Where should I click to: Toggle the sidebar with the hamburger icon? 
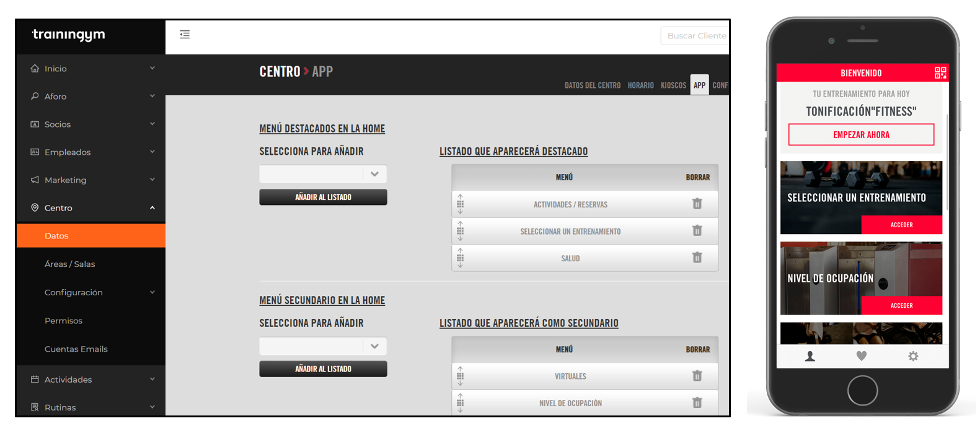point(185,35)
